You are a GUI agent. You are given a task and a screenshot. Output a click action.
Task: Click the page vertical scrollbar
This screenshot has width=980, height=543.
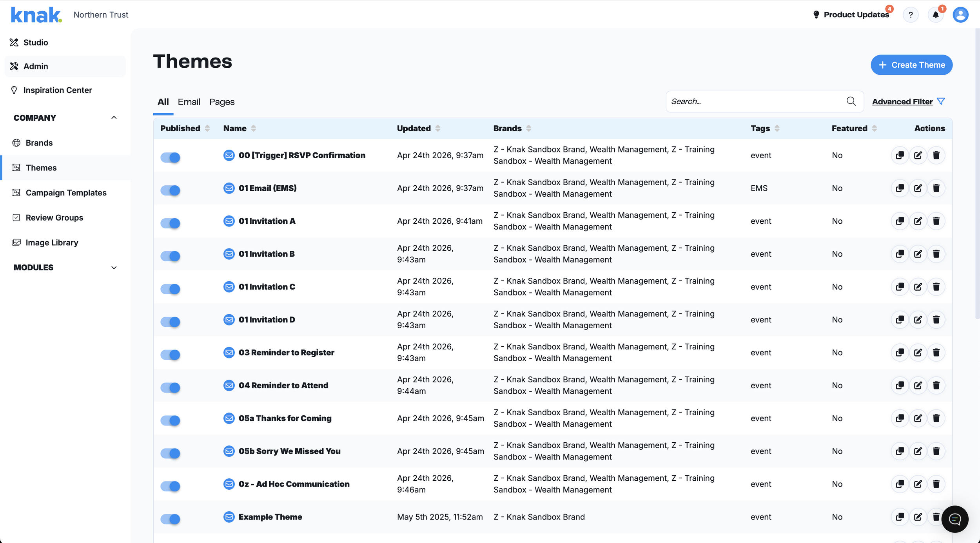pos(977,174)
